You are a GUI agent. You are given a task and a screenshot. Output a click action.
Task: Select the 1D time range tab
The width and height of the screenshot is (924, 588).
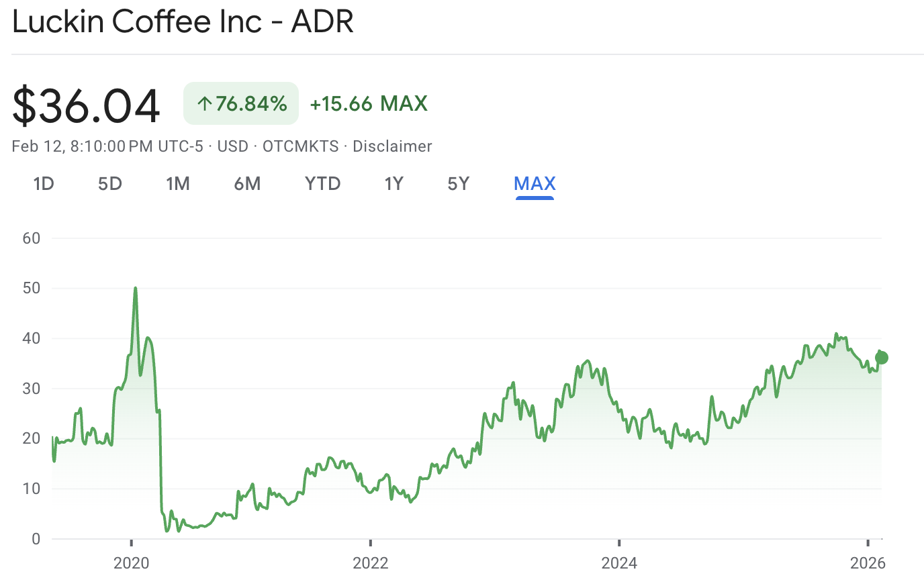point(44,184)
